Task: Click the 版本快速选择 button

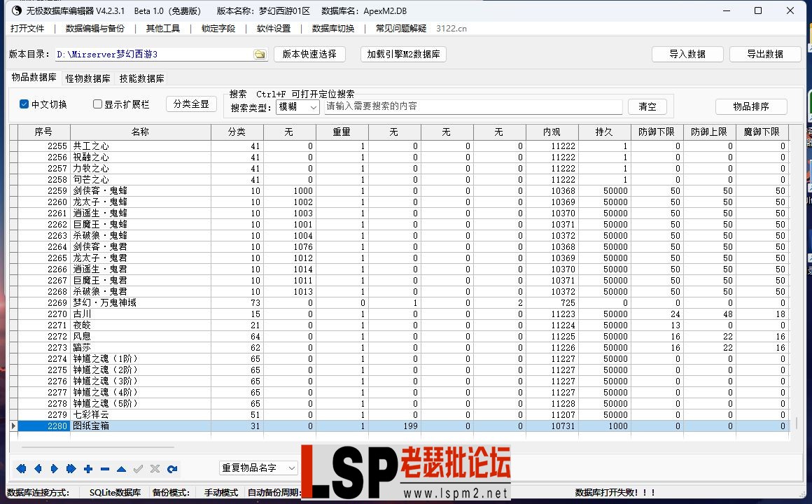Action: (x=309, y=54)
